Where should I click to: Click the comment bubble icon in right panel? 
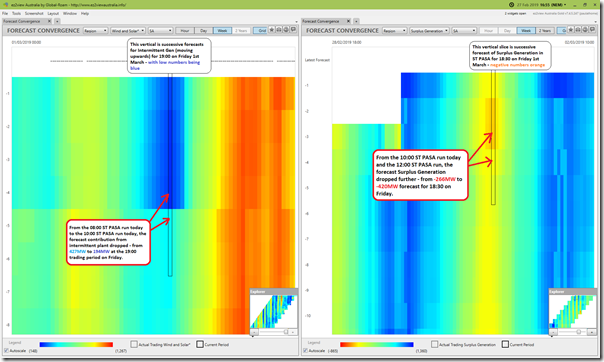(592, 30)
